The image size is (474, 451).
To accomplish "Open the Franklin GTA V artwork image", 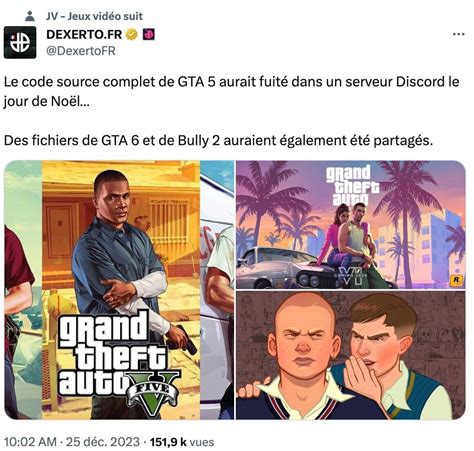I will 119,290.
